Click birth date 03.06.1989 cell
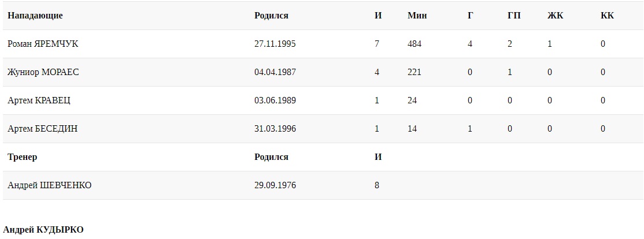Screen dimensions: 644x239 click(275, 100)
